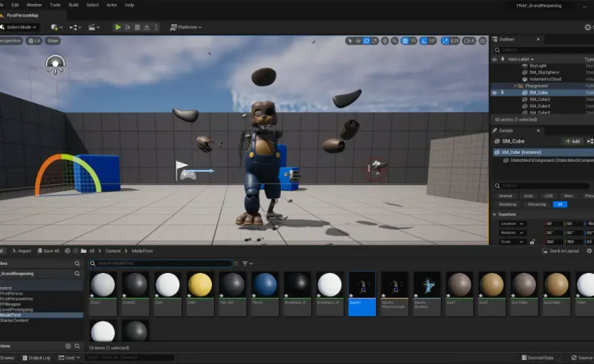
Task: Choose the Select objects arrow tool in viewport
Action: 350,41
